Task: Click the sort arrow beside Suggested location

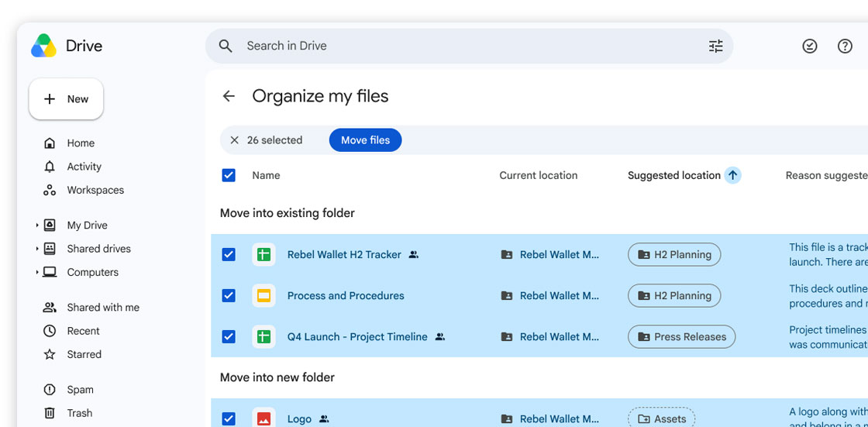Action: 733,176
